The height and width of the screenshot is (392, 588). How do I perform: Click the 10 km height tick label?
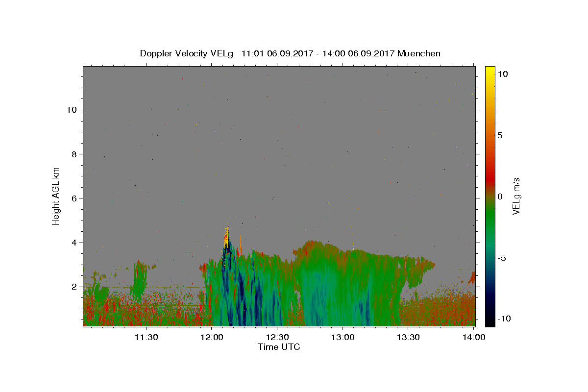[x=72, y=110]
